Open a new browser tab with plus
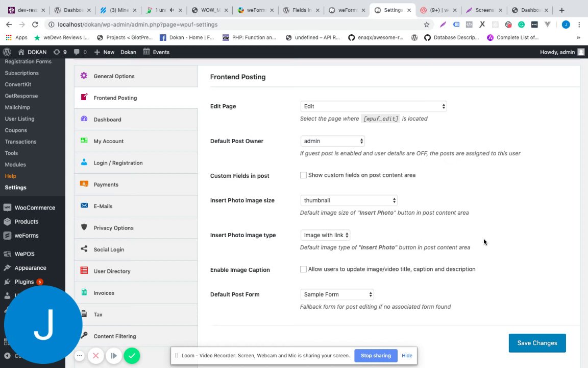This screenshot has height=368, width=588. [x=562, y=10]
